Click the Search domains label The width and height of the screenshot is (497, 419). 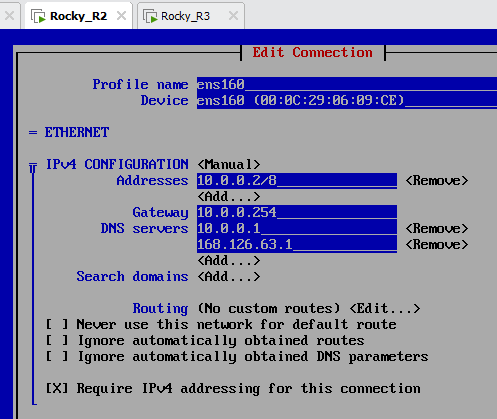pyautogui.click(x=132, y=276)
